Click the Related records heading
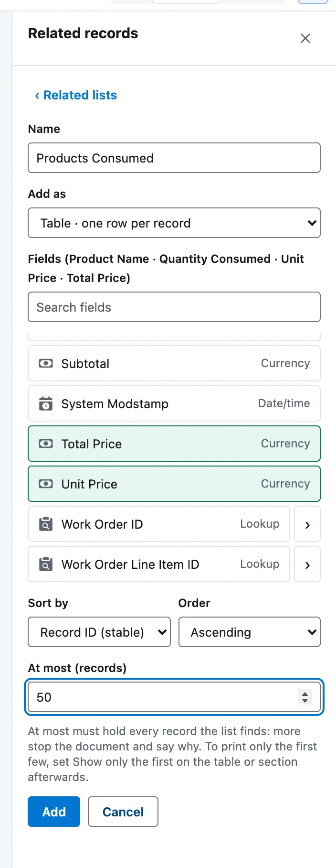The height and width of the screenshot is (868, 336). [83, 33]
